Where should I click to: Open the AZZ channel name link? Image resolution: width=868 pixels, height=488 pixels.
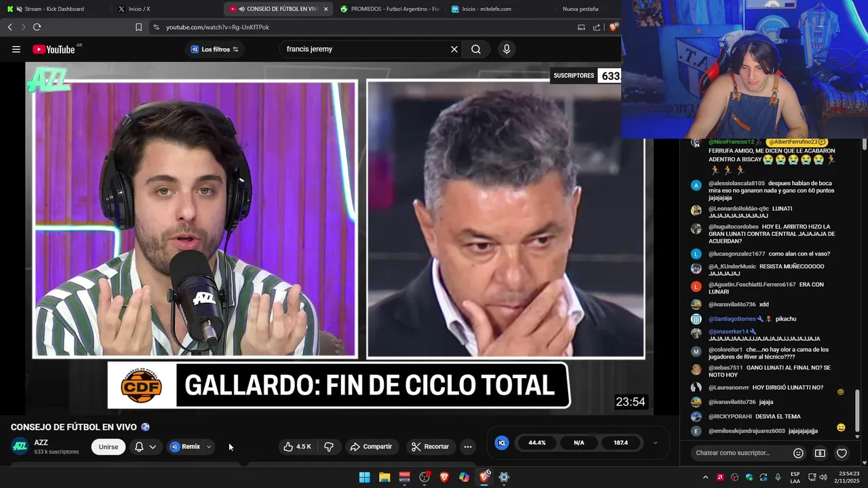click(41, 443)
